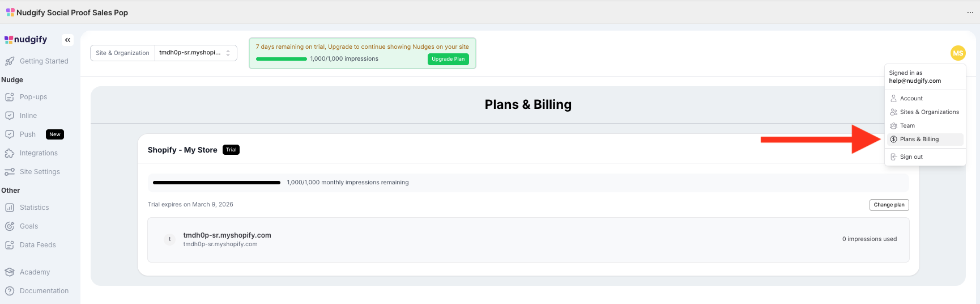The width and height of the screenshot is (980, 304).
Task: Click the Sign out door icon
Action: (893, 157)
